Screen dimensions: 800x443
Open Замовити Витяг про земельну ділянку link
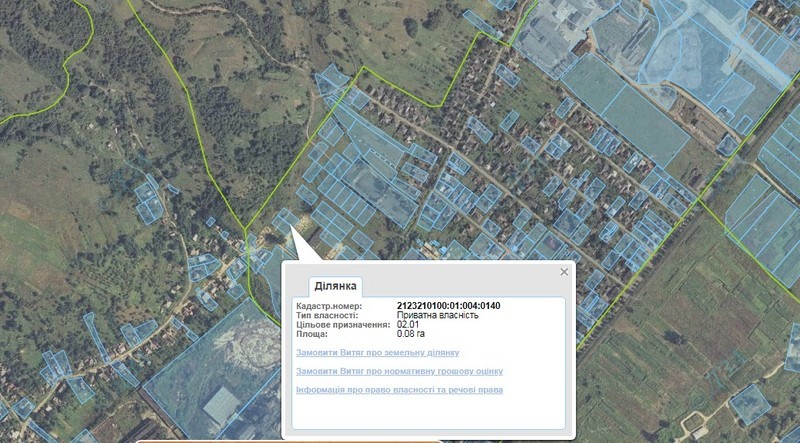pos(377,352)
